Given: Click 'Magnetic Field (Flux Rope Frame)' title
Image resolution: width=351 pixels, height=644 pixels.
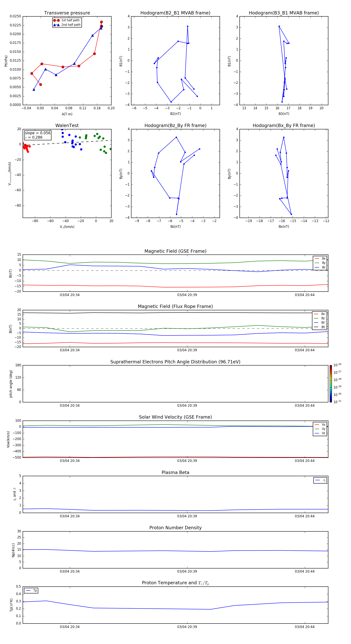Looking at the screenshot, I should pyautogui.click(x=175, y=307).
